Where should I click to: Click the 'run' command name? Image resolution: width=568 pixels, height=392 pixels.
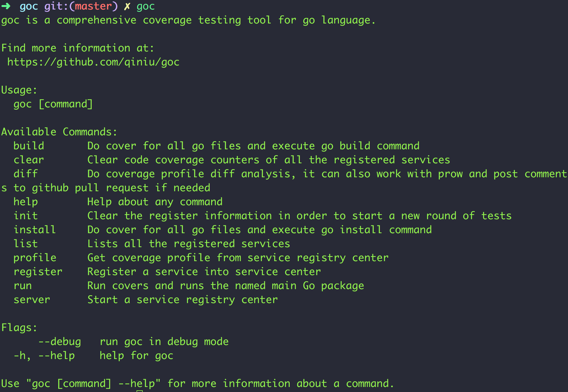23,286
